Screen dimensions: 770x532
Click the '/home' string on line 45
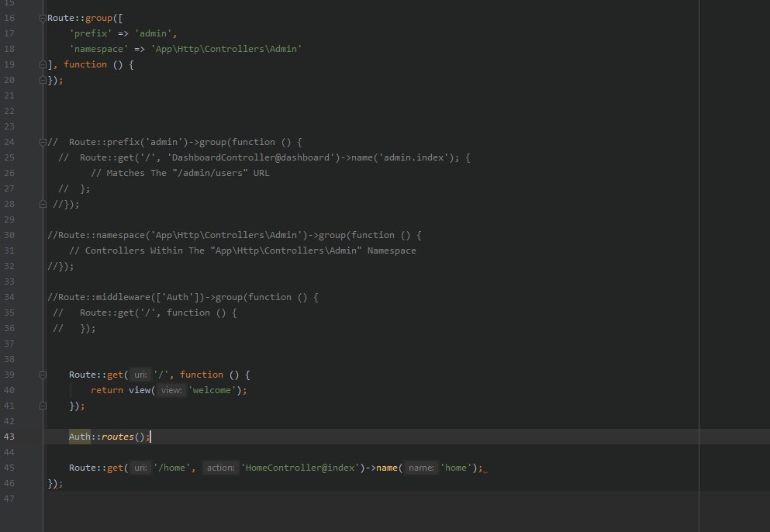tap(172, 468)
